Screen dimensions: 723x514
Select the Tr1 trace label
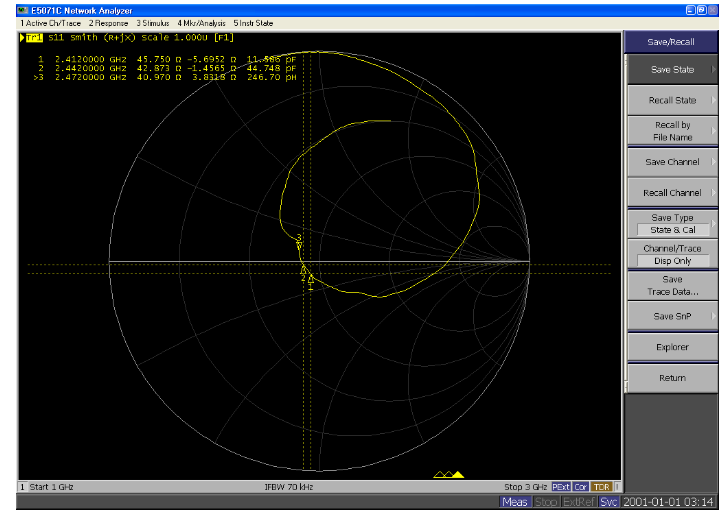pos(34,38)
